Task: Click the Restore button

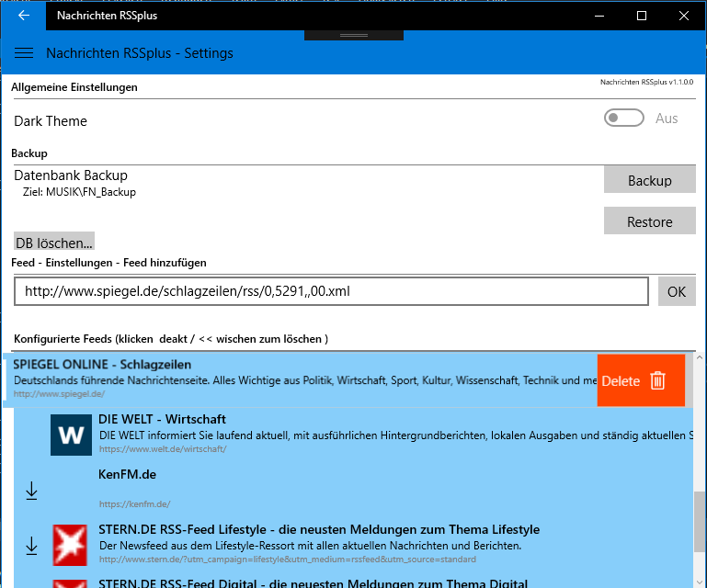Action: coord(650,220)
